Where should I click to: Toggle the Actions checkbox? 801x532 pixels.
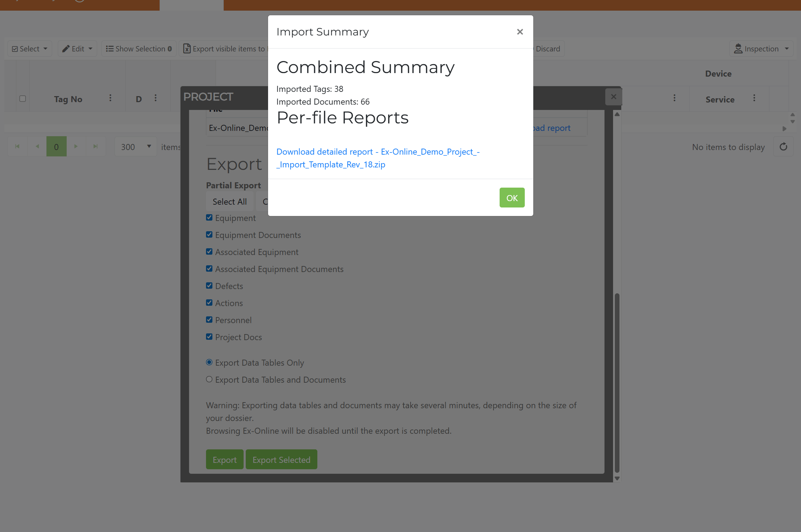pos(209,303)
